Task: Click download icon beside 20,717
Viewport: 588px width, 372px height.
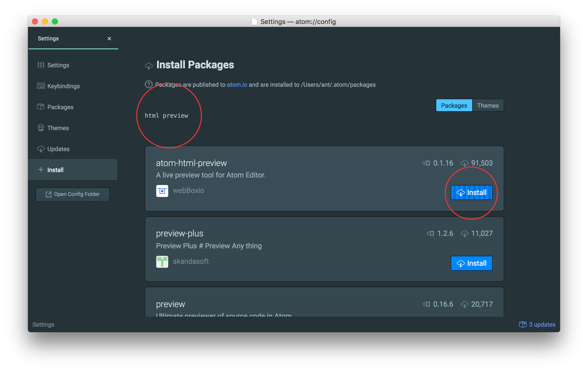Action: pyautogui.click(x=464, y=305)
